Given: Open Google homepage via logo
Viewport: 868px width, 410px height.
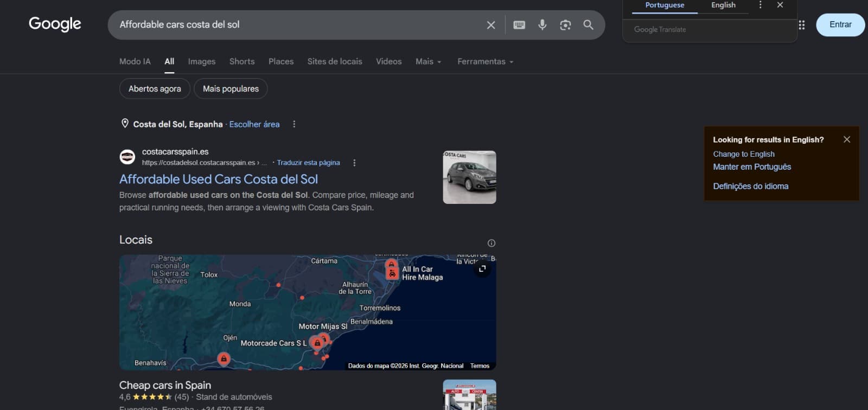Looking at the screenshot, I should pos(55,24).
